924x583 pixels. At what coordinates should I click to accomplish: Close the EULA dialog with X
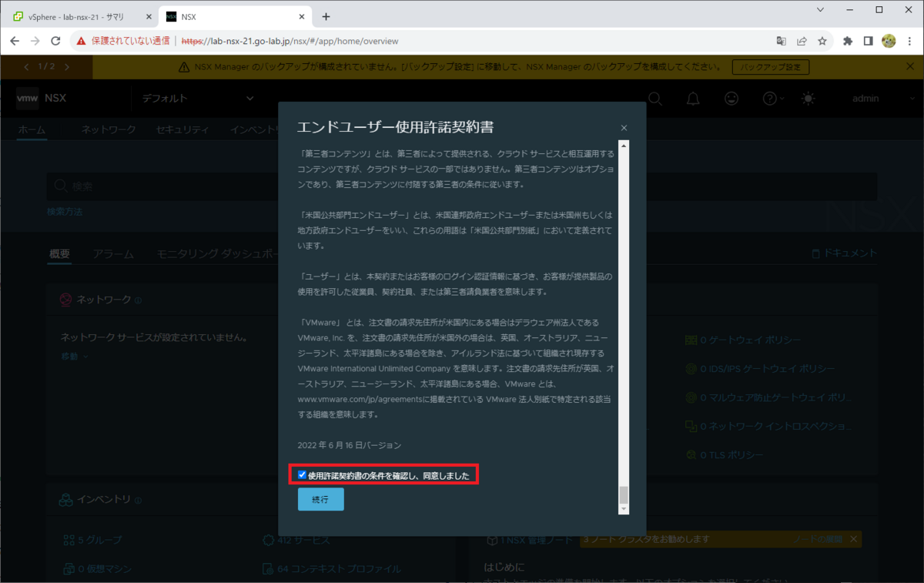624,128
